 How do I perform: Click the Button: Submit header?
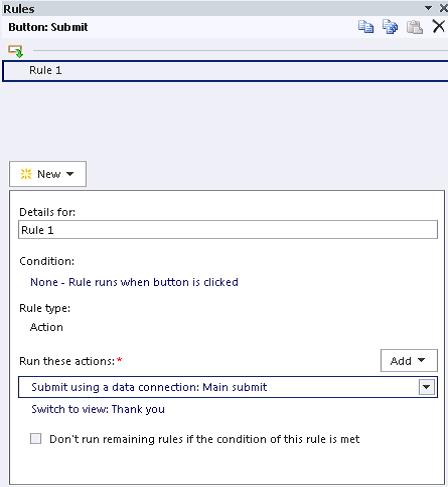click(48, 27)
